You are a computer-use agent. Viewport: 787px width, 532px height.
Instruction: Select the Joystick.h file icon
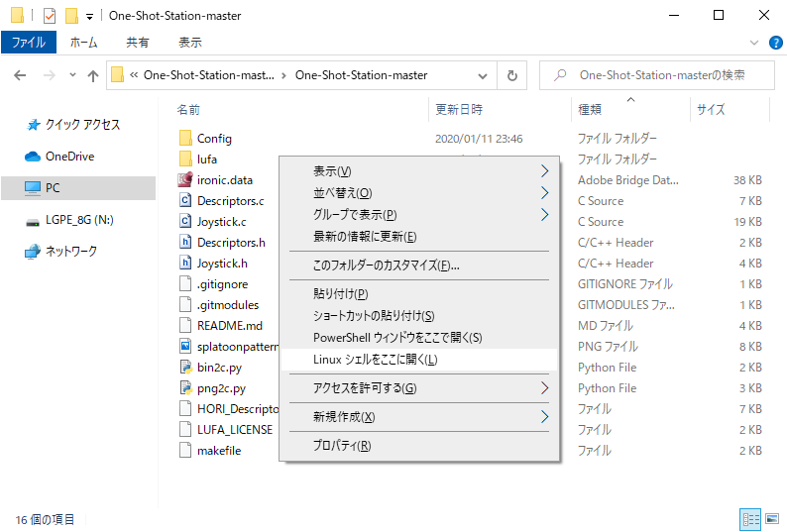tap(185, 263)
